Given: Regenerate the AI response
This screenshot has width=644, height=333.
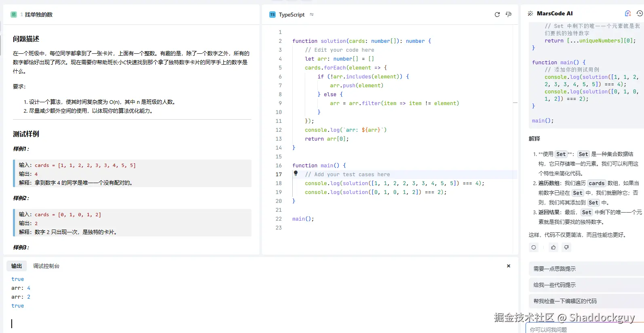Looking at the screenshot, I should click(x=534, y=247).
